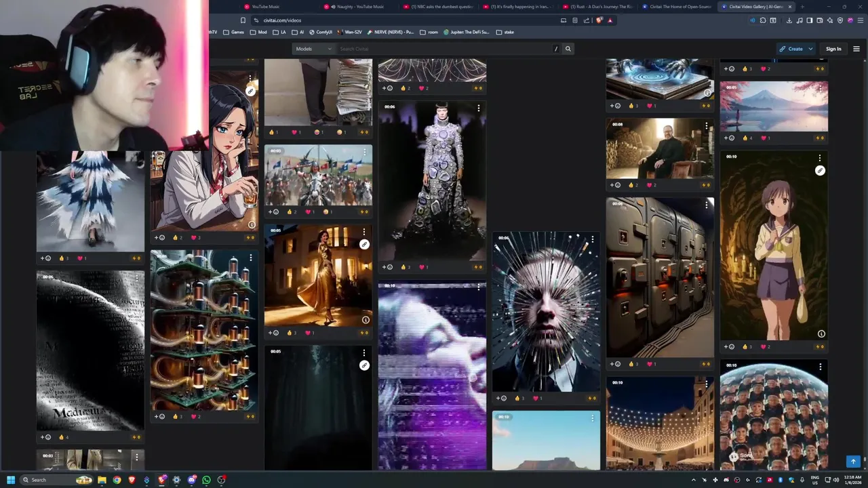Click the search magnifier button in Civitai header

click(568, 49)
